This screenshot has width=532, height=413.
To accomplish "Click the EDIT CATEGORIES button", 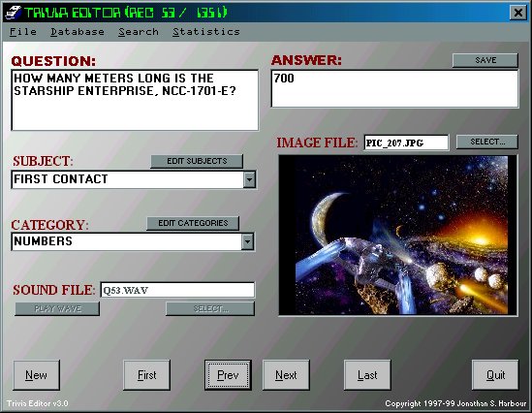I will [x=193, y=223].
